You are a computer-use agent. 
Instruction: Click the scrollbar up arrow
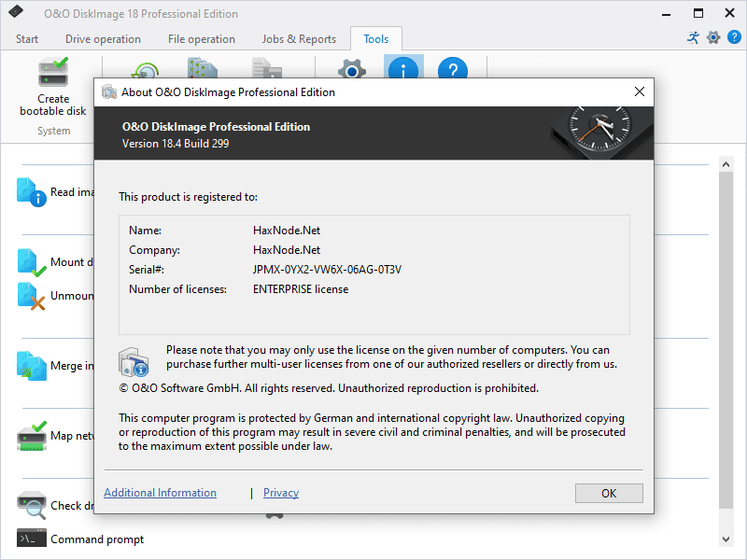pos(726,165)
